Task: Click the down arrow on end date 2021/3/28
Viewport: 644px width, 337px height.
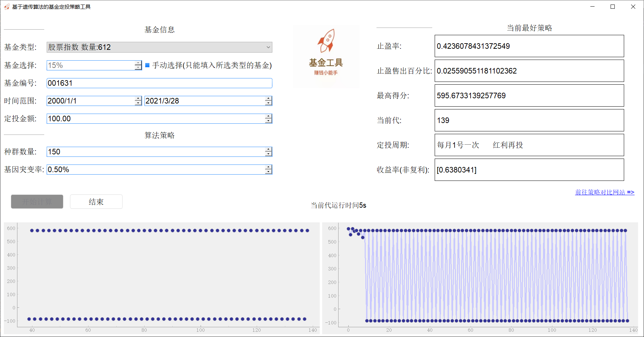Action: [268, 103]
